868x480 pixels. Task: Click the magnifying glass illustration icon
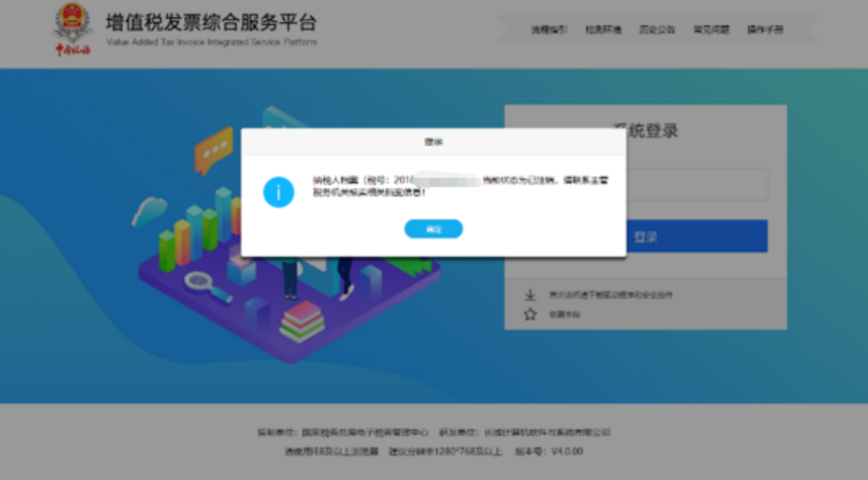pos(199,281)
